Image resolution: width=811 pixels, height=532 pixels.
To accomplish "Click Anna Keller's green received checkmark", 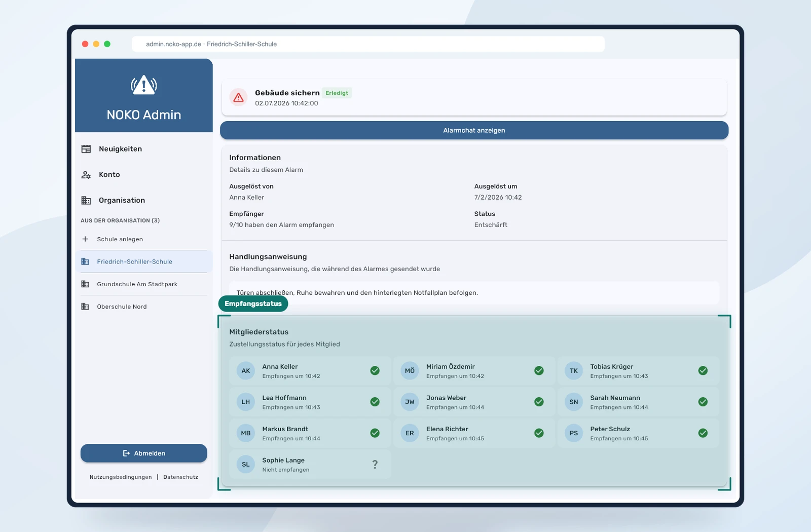I will click(375, 371).
